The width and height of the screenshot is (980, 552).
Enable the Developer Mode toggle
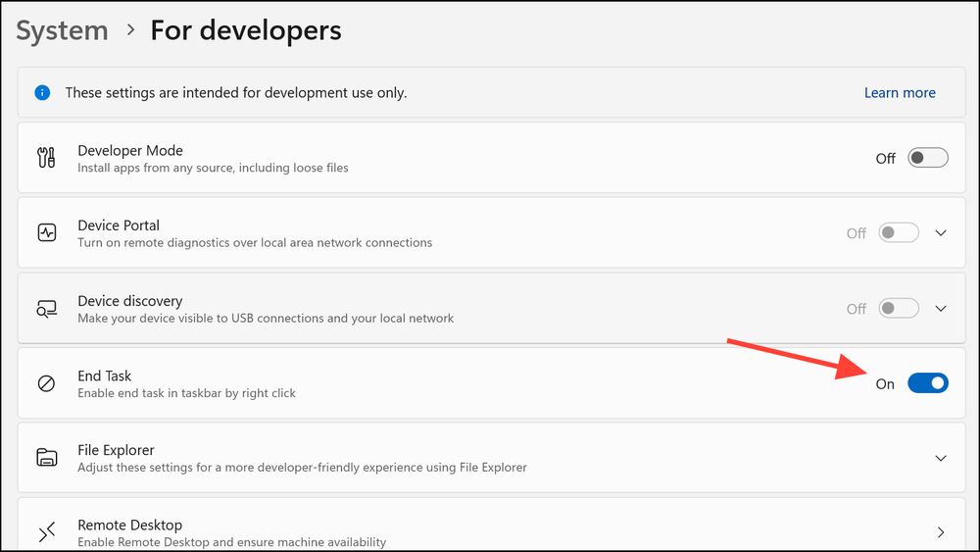(x=927, y=158)
